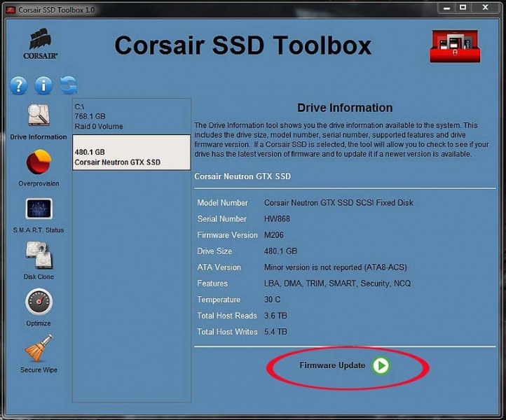Refresh drive list with the refresh icon
The width and height of the screenshot is (506, 420).
pyautogui.click(x=69, y=85)
